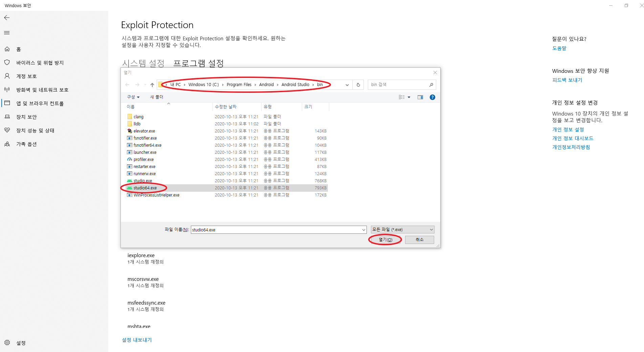Expand breadcrumb chevron after Windows 10 (C:)
644x352 pixels.
click(223, 85)
